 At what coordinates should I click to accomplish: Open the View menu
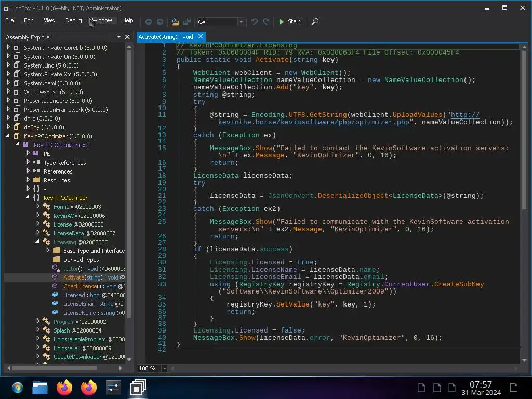49,20
